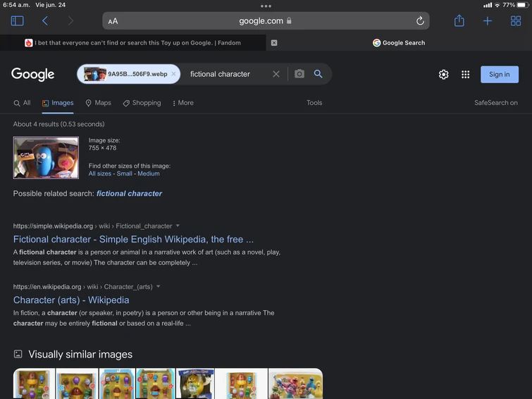
Task: Check the battery 77% status indicator
Action: [x=516, y=5]
